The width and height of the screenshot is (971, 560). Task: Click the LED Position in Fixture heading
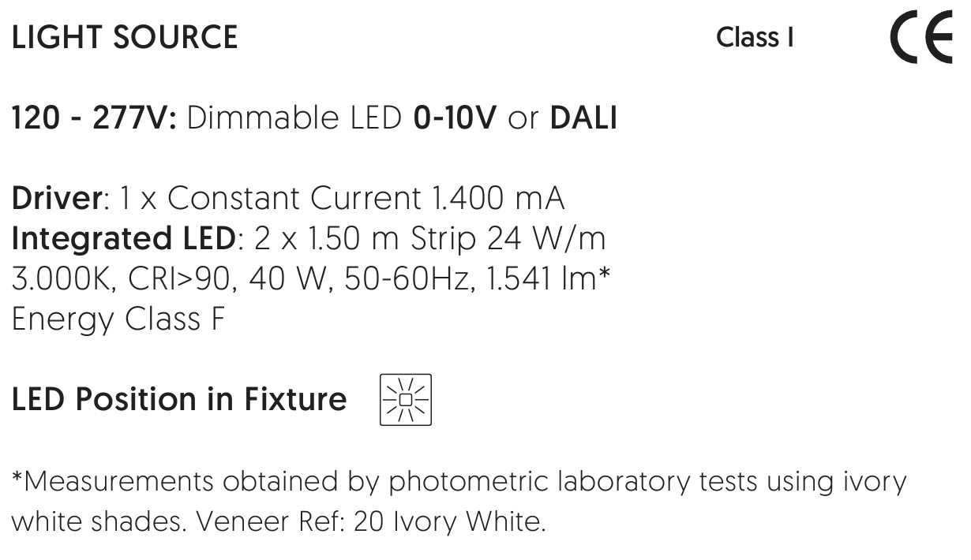[179, 400]
